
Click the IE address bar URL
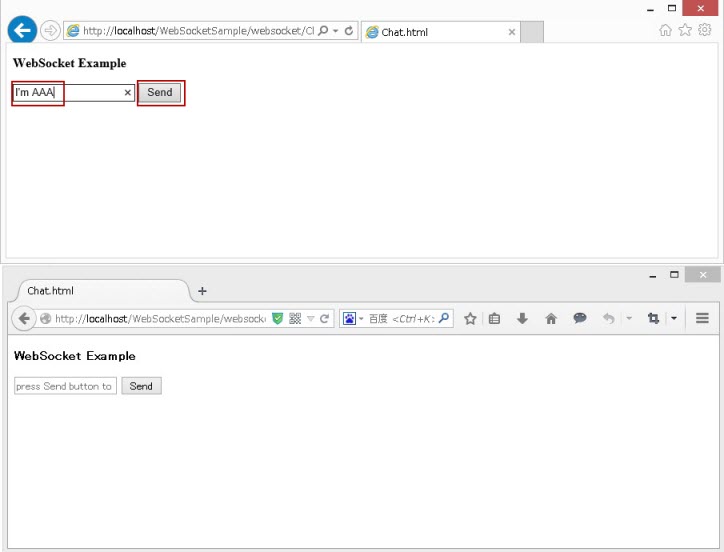pyautogui.click(x=199, y=31)
